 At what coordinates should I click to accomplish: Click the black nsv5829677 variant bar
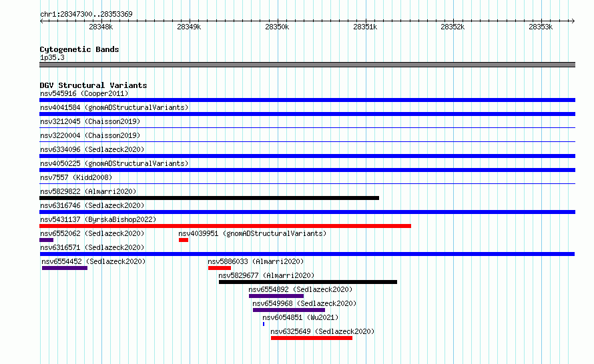point(308,282)
